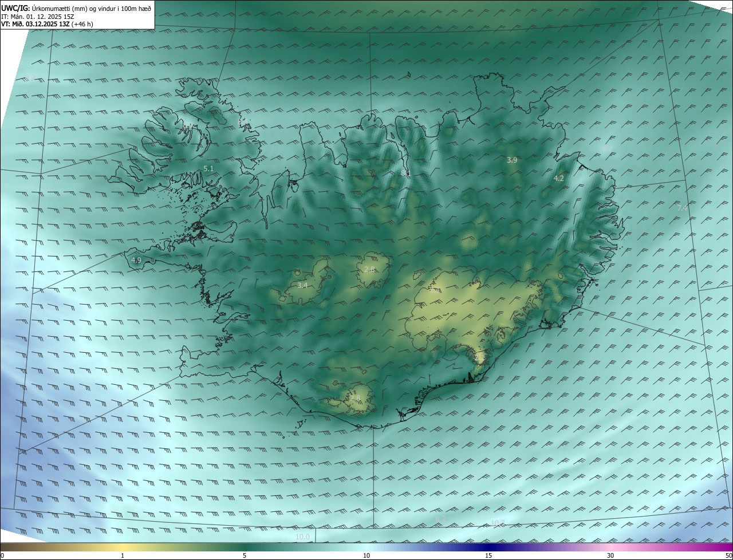This screenshot has width=733, height=560.
Task: Click the colorbar tick label '10'
Action: [x=366, y=555]
